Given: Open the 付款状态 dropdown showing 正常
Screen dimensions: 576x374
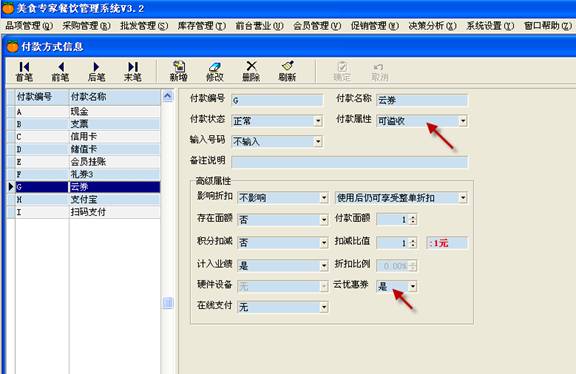Looking at the screenshot, I should [x=318, y=121].
